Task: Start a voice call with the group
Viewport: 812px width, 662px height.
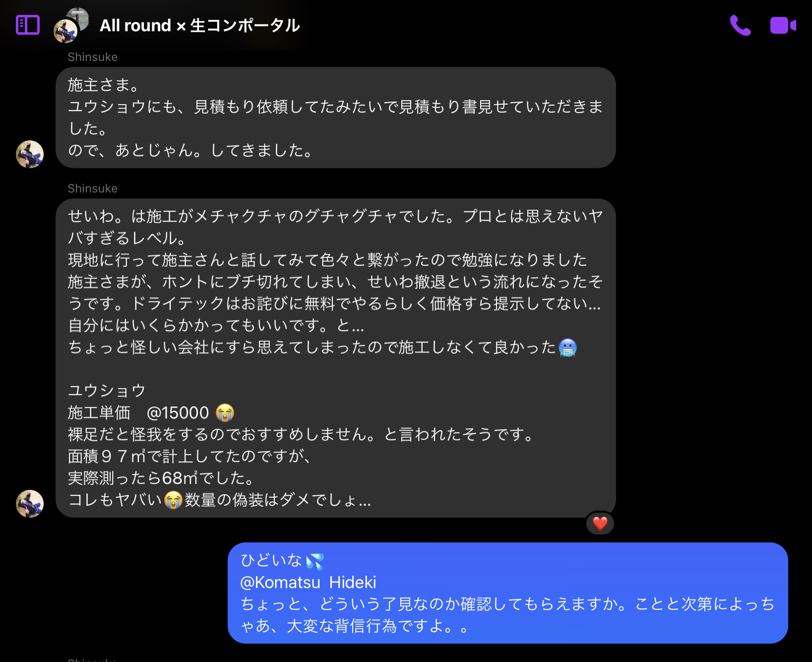Action: (740, 25)
